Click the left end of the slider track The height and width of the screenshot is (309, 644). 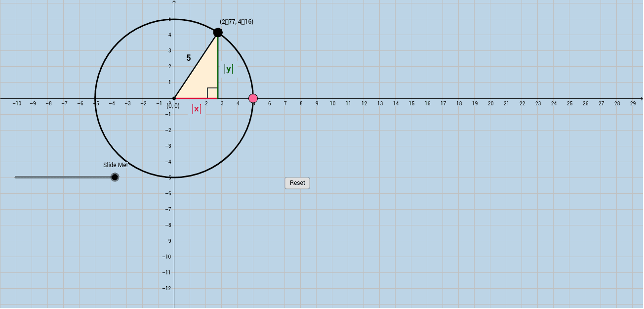15,177
